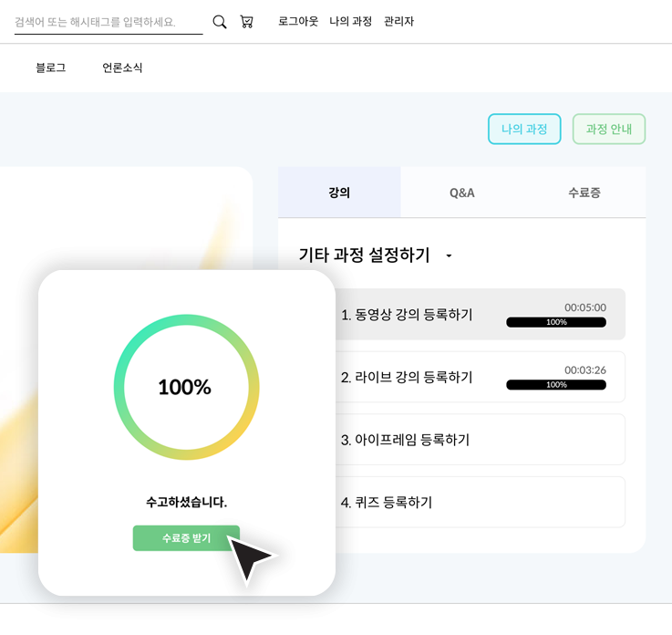This screenshot has width=672, height=635.
Task: Open the shopping cart icon
Action: tap(246, 21)
